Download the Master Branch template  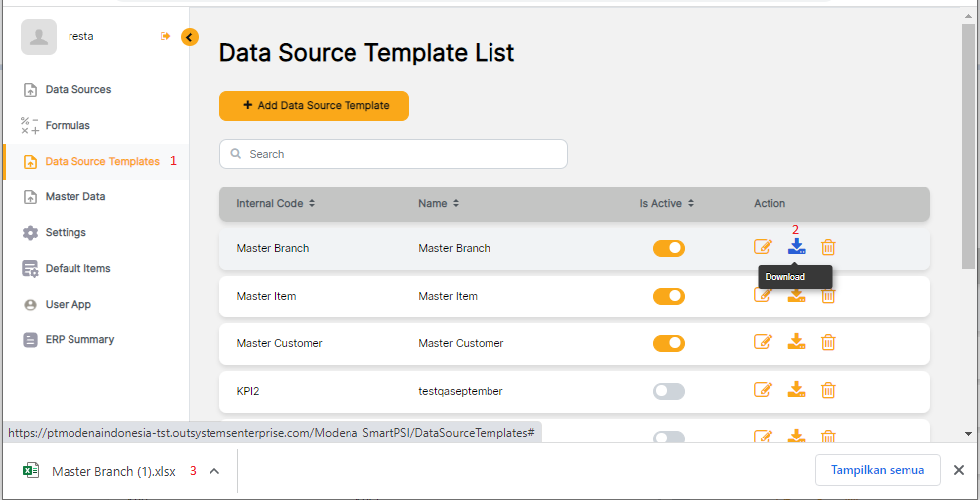point(796,247)
